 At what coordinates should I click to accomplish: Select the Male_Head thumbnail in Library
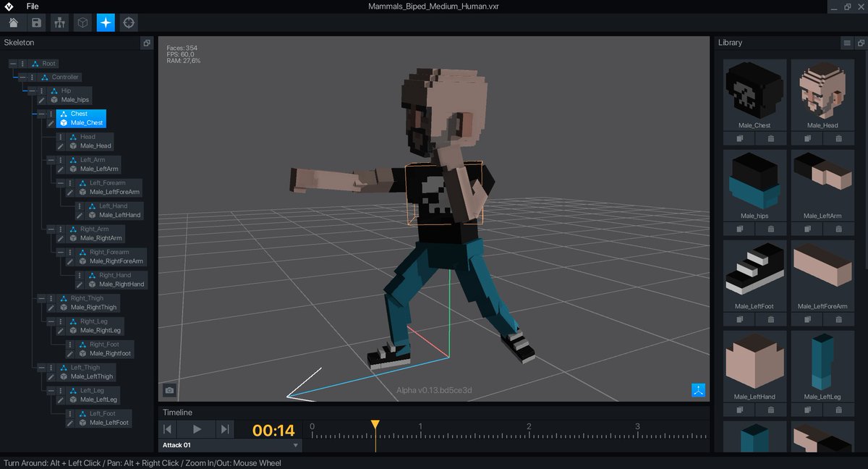click(822, 90)
